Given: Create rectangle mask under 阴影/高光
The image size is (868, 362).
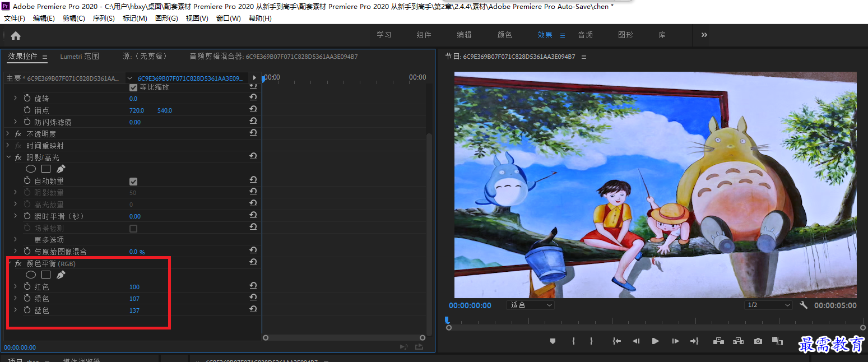Looking at the screenshot, I should tap(46, 169).
